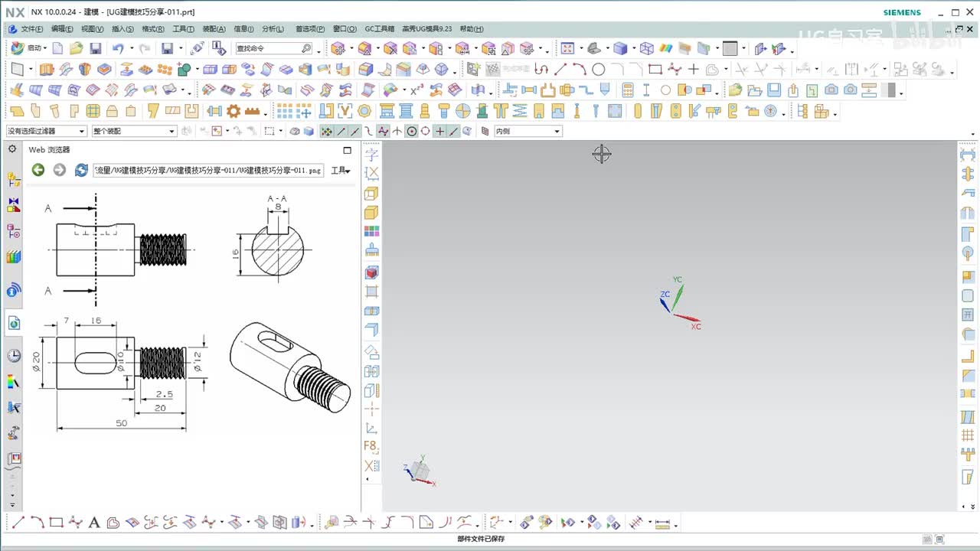Open the 编辑(E) menu
Viewport: 980px width, 551px height.
62,29
